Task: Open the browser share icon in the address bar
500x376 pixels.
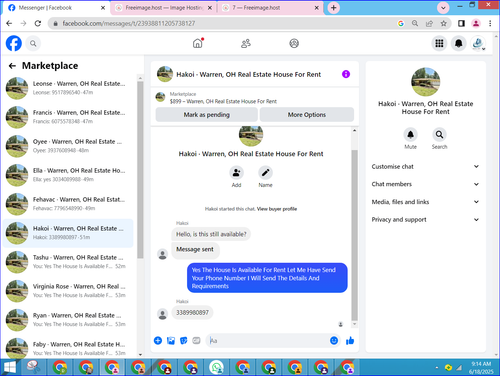Action: tap(429, 23)
